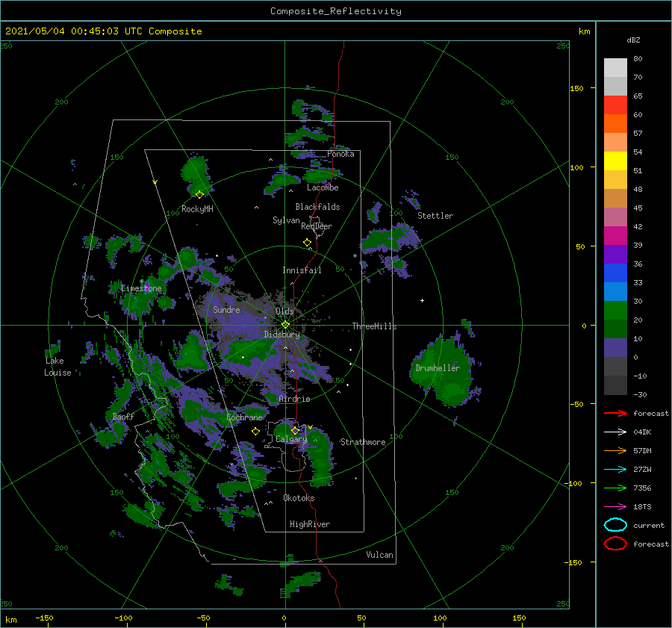Pick the lightest gray swatch at 80 dBZ
The height and width of the screenshot is (628, 672).
[x=615, y=68]
